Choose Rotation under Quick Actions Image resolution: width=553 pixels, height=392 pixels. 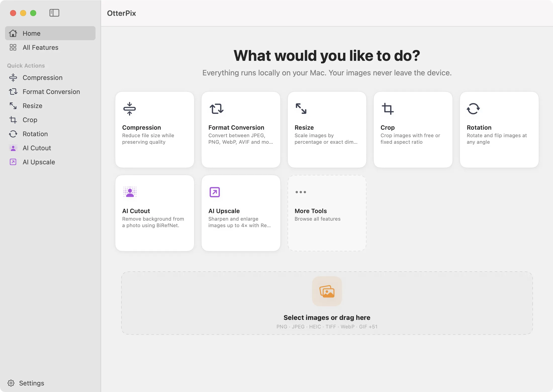point(50,134)
